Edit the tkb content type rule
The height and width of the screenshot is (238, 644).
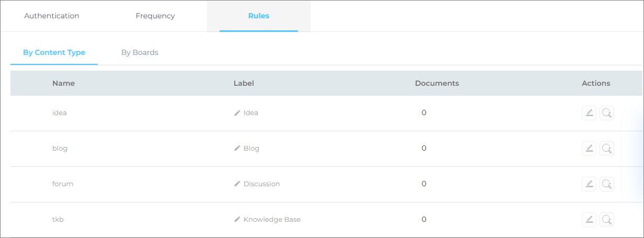click(589, 220)
